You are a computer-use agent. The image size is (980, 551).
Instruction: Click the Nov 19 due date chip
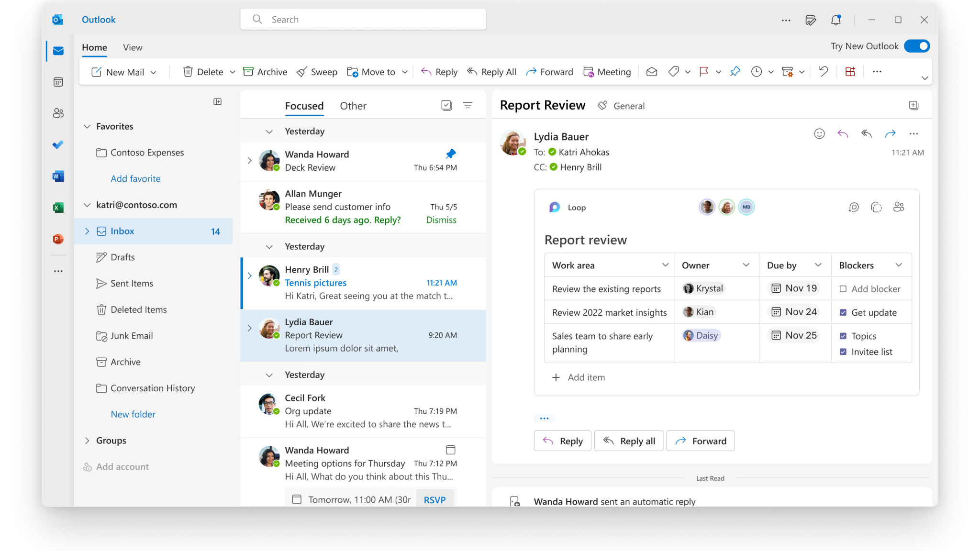(x=793, y=288)
